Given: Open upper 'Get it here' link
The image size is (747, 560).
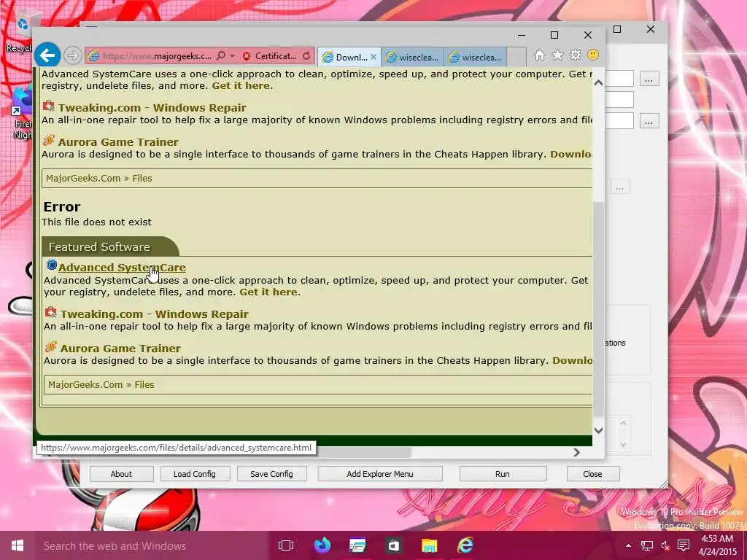Looking at the screenshot, I should point(241,86).
